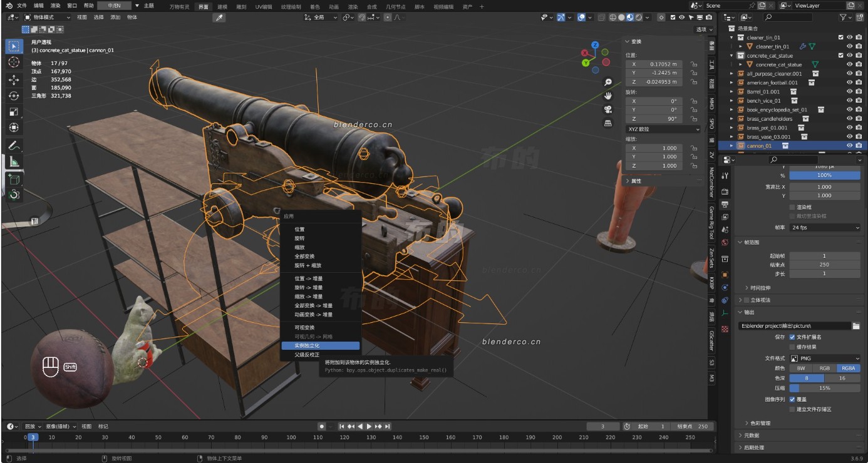The width and height of the screenshot is (868, 463).
Task: Select the Add Cube tool
Action: [14, 178]
